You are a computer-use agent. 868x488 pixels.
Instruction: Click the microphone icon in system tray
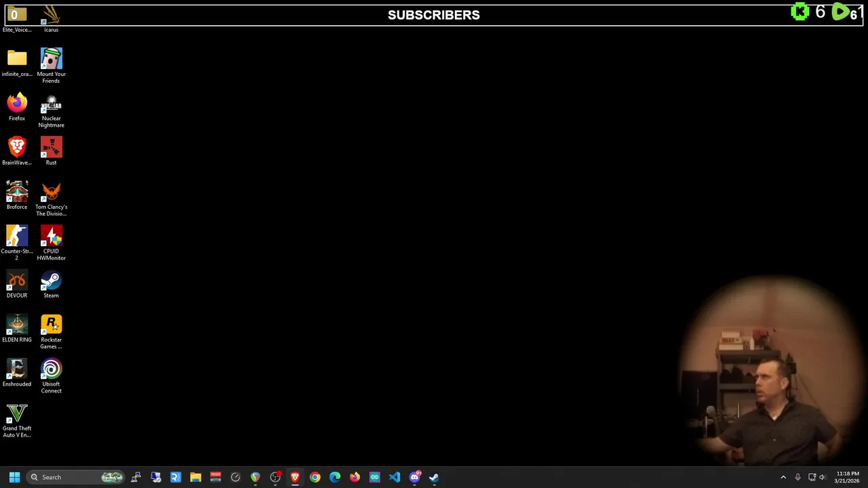(x=798, y=477)
